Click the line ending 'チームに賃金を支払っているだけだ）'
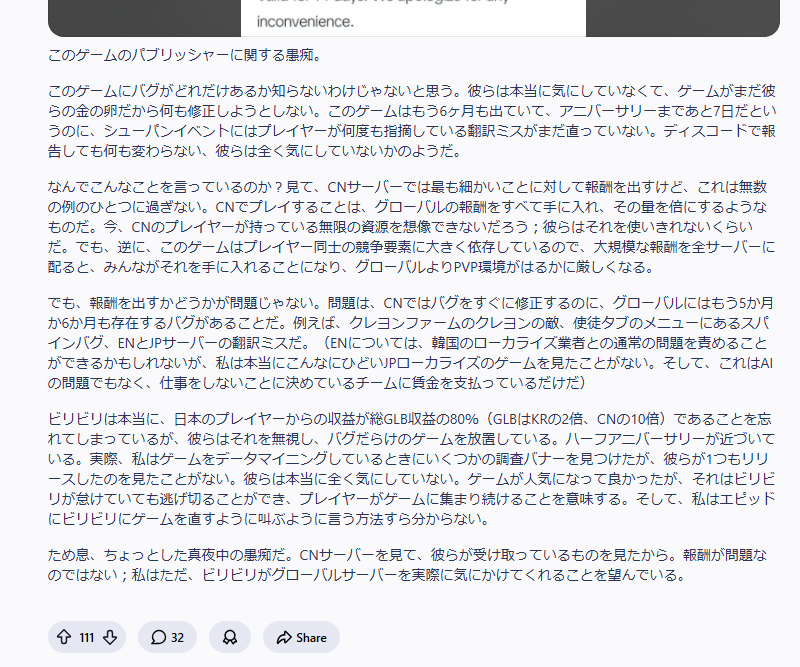This screenshot has height=667, width=800. (x=317, y=383)
